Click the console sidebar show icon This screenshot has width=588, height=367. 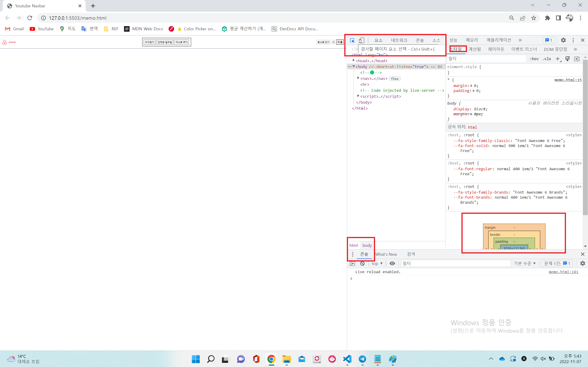click(352, 263)
